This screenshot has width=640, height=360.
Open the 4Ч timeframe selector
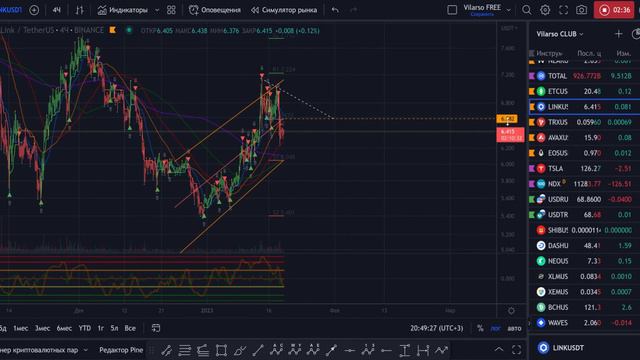pyautogui.click(x=57, y=10)
